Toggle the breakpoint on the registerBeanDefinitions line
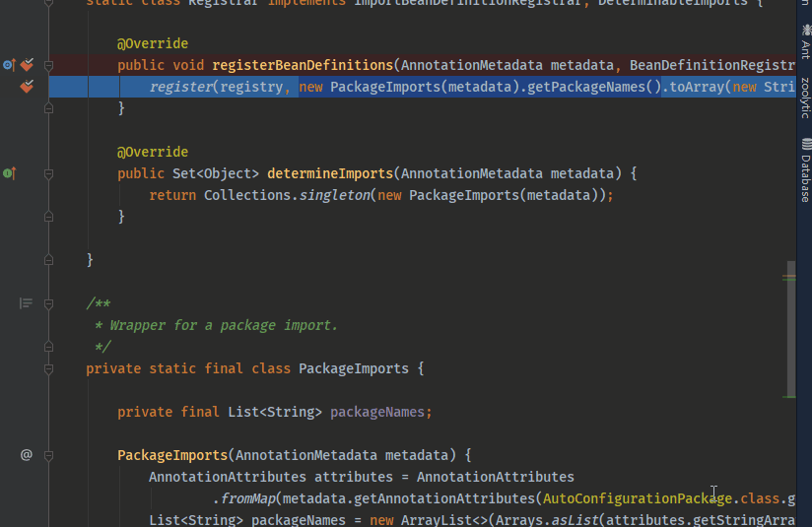 click(x=27, y=65)
